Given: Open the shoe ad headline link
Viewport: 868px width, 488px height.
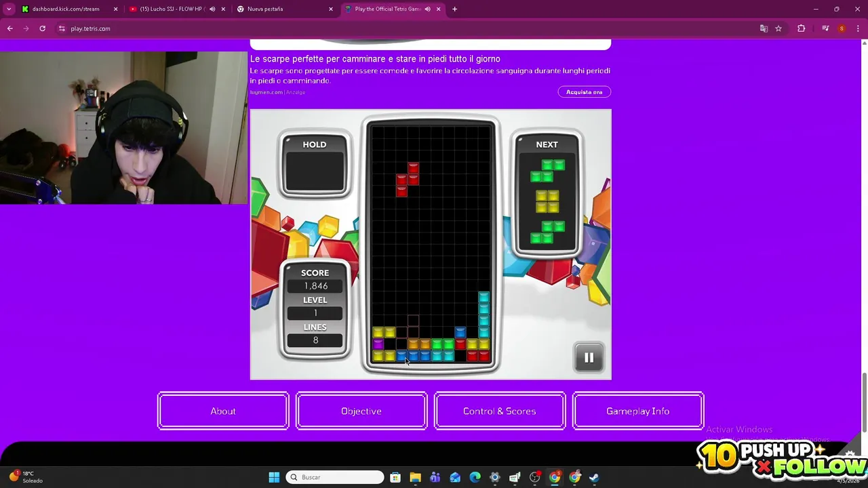Looking at the screenshot, I should pyautogui.click(x=375, y=59).
